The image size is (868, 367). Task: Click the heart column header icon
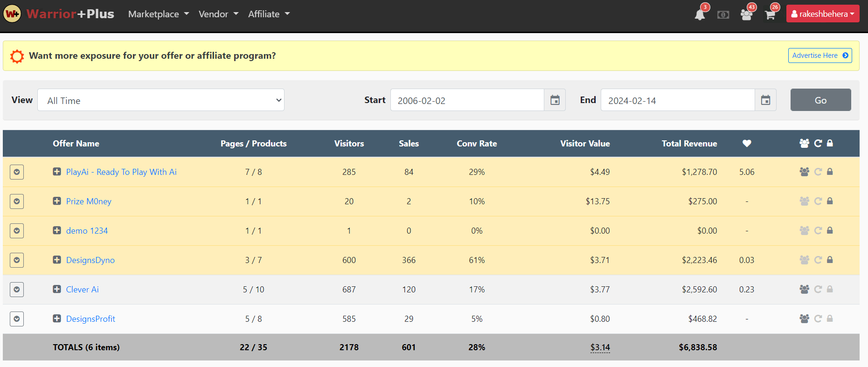click(x=747, y=143)
